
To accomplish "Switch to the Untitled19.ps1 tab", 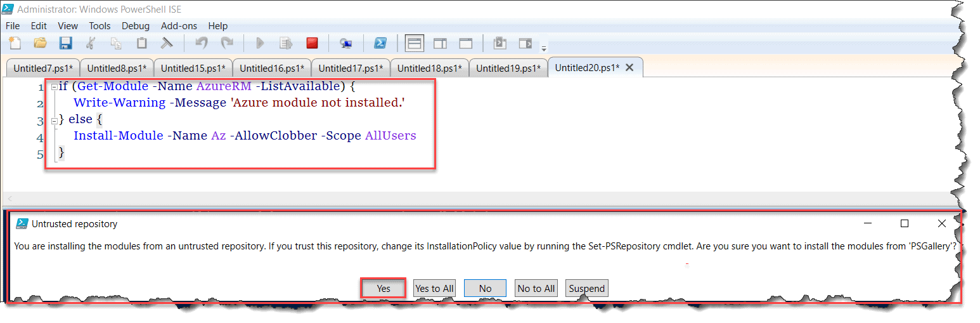I will 508,68.
